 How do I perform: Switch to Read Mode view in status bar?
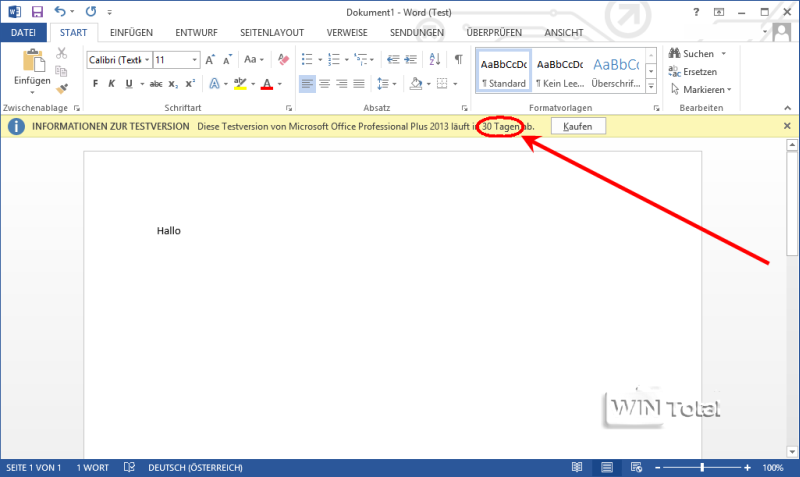pyautogui.click(x=577, y=467)
